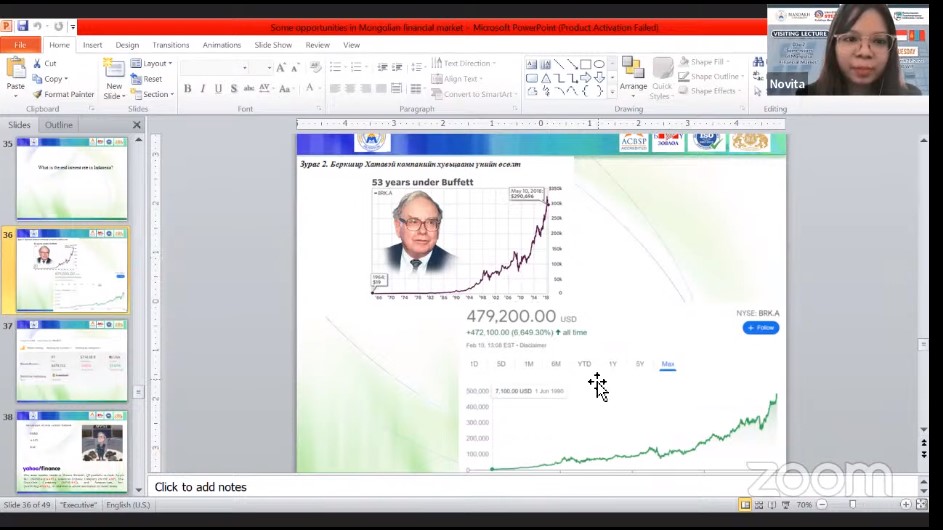The width and height of the screenshot is (943, 530).
Task: Open the Review ribbon tab
Action: [317, 45]
